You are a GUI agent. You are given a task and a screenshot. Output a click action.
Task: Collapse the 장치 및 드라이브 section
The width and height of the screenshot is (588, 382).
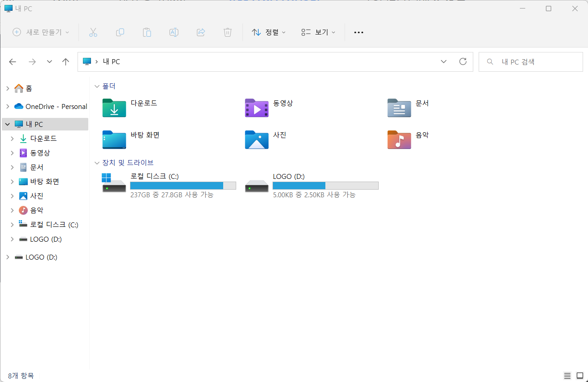[x=97, y=163]
